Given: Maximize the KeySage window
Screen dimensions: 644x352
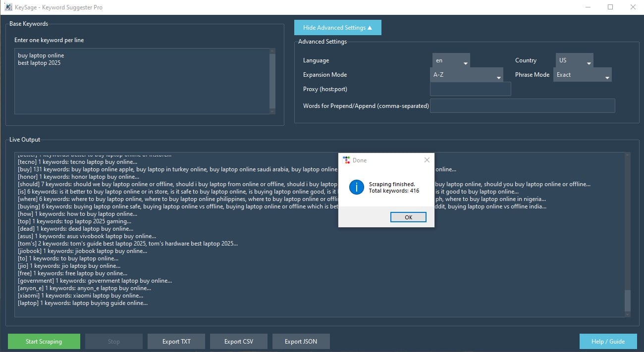Looking at the screenshot, I should 610,7.
